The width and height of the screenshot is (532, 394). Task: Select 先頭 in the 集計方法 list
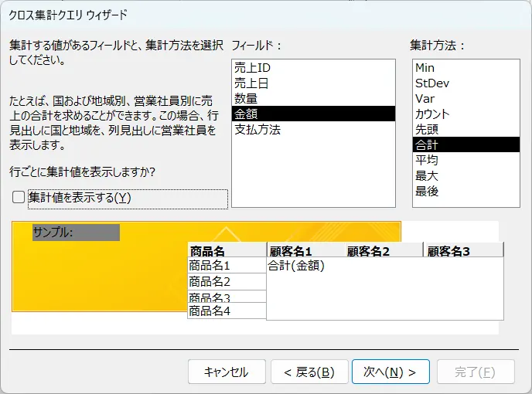coord(465,129)
